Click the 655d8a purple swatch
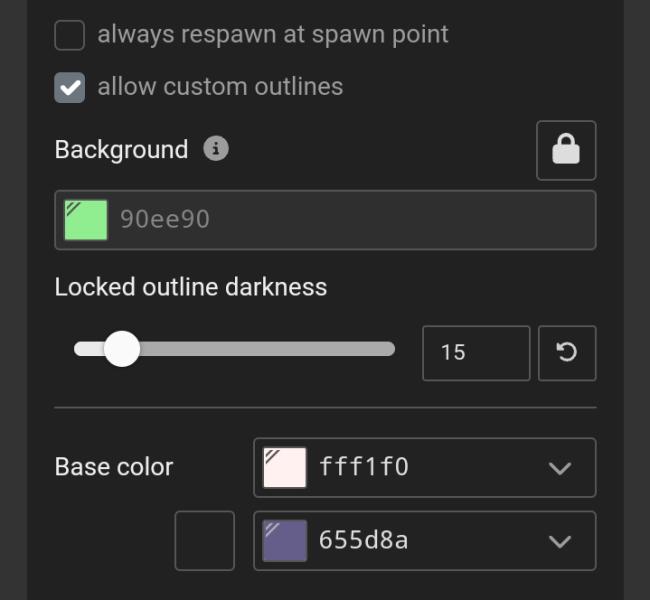The image size is (650, 600). [x=284, y=541]
